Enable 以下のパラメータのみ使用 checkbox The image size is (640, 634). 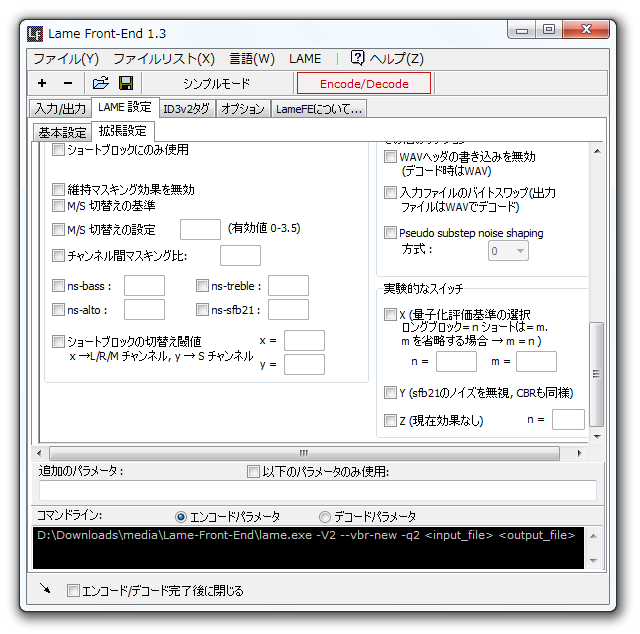click(253, 472)
